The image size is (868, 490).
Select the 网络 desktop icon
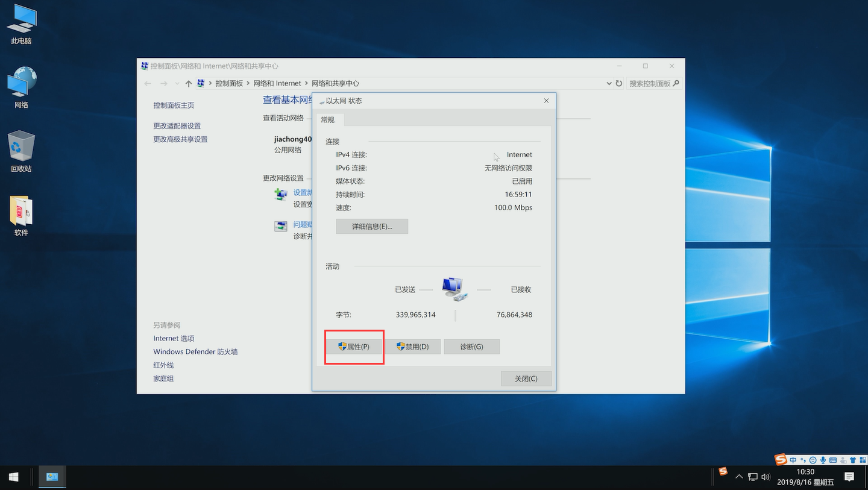21,88
